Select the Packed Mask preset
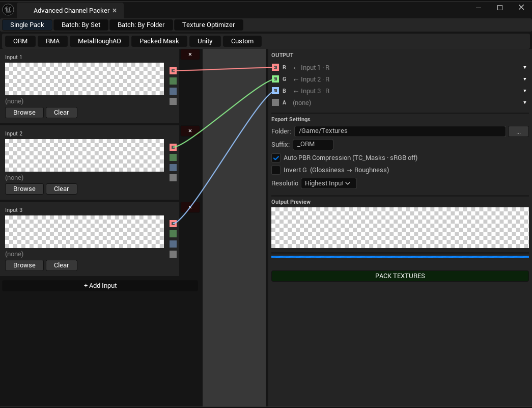 pyautogui.click(x=159, y=41)
